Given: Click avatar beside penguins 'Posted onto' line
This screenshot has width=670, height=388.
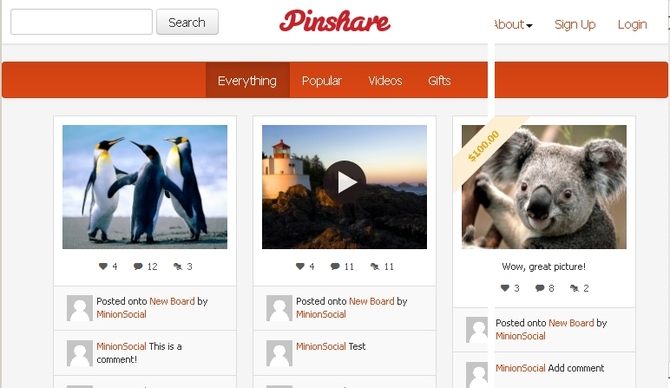Looking at the screenshot, I should click(x=79, y=308).
